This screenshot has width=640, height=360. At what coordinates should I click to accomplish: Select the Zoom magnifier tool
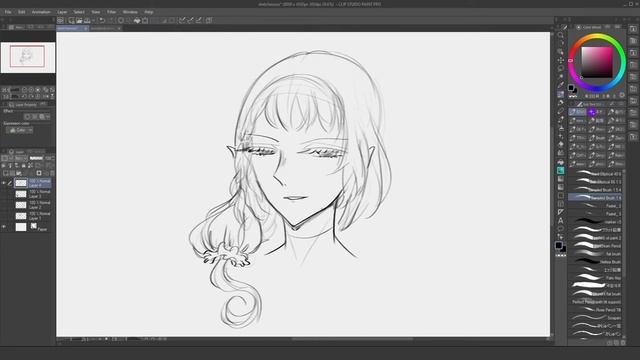(x=560, y=36)
